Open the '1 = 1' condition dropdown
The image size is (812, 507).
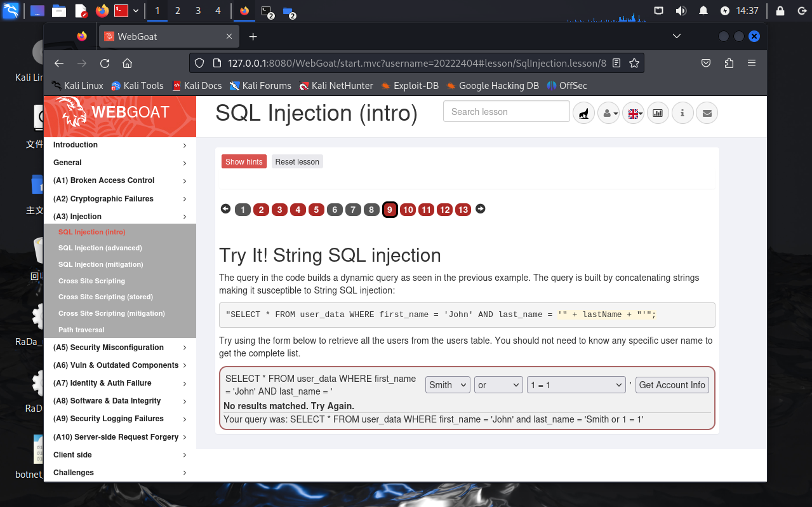(576, 385)
